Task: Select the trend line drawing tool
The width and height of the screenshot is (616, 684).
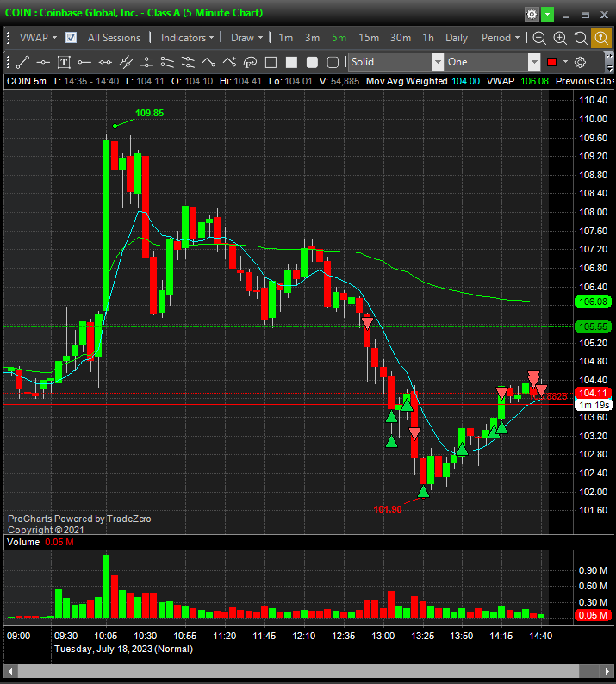Action: pos(22,62)
